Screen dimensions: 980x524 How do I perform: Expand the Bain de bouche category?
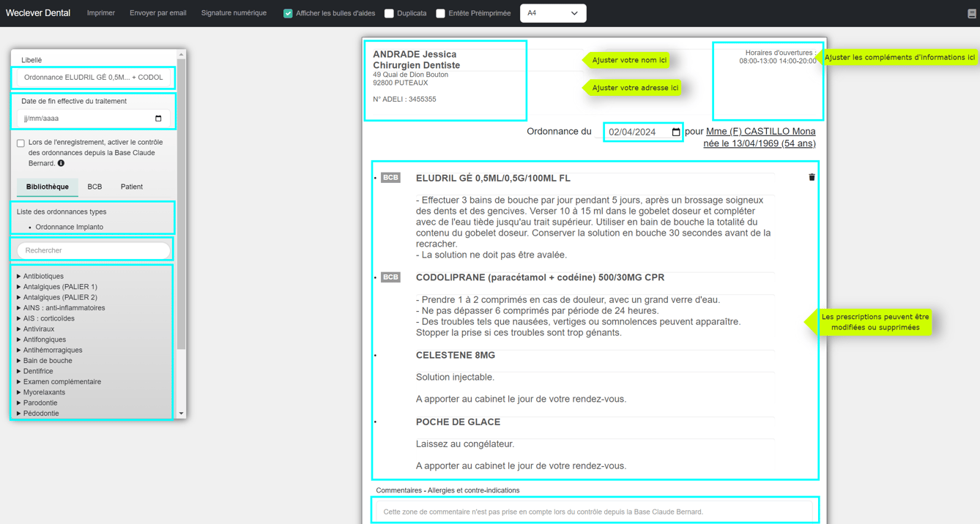[x=44, y=361]
